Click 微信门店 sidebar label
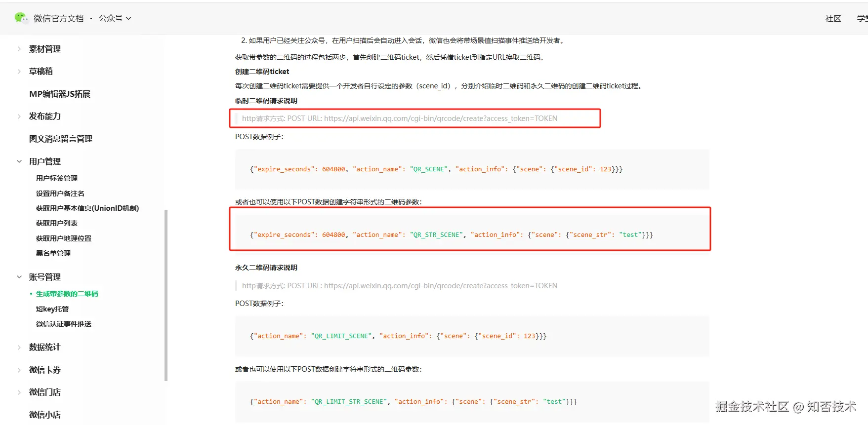868x425 pixels. click(45, 392)
